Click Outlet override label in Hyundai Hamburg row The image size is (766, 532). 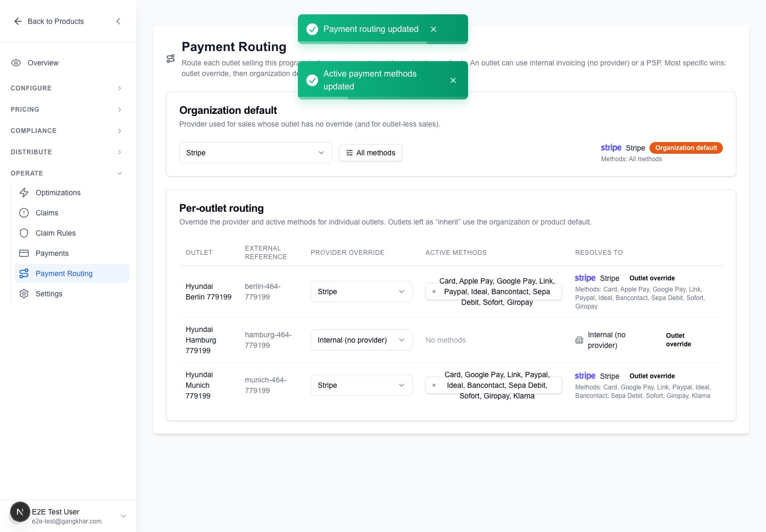(679, 340)
